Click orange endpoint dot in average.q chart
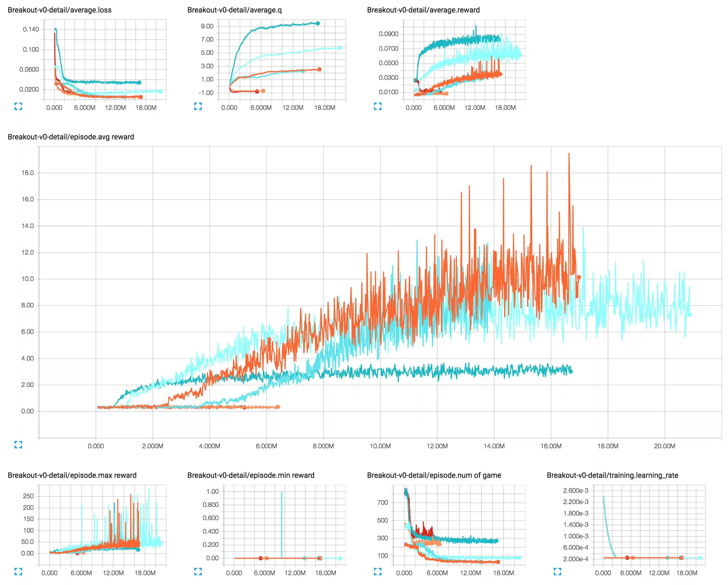728x585 pixels. (319, 69)
